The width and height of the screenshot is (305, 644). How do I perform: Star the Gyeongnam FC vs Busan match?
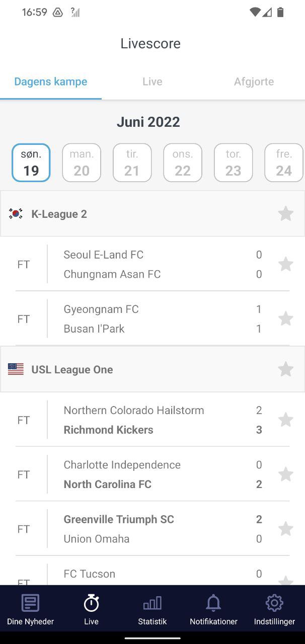(x=285, y=318)
